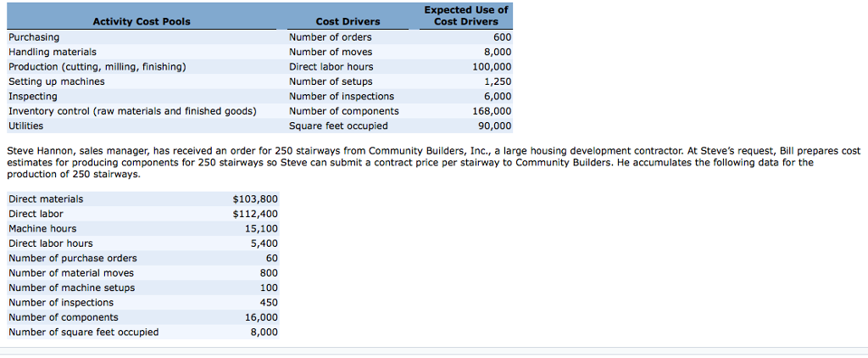Screen dimensions: 868x358
Task: Select the 15,100 machine hours value
Action: 261,228
